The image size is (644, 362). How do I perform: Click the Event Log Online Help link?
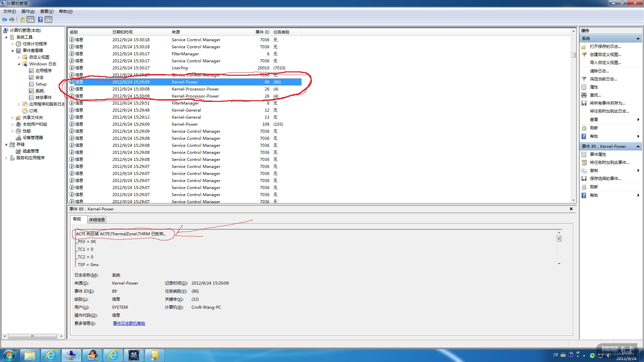pyautogui.click(x=129, y=323)
